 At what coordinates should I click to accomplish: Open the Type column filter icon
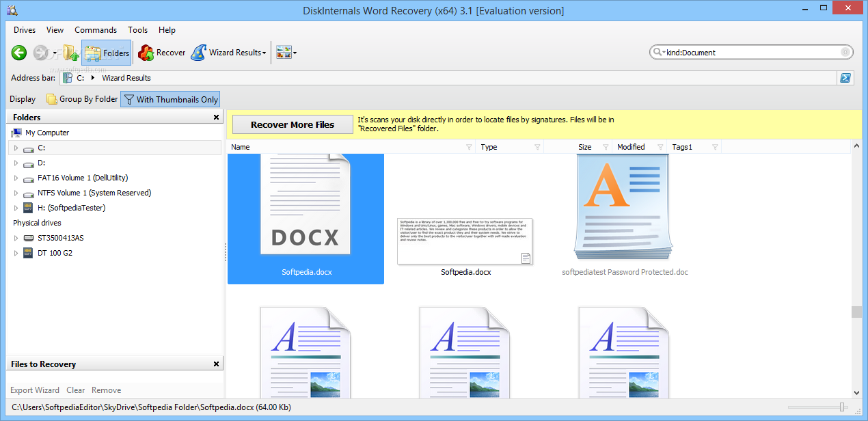(x=537, y=147)
